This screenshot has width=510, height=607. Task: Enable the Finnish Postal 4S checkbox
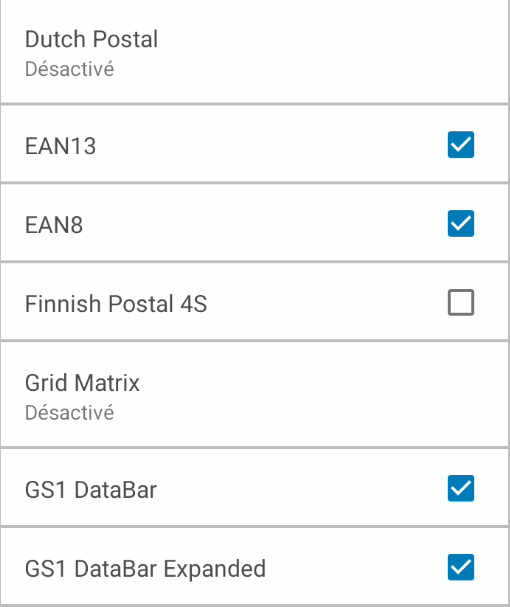[461, 302]
